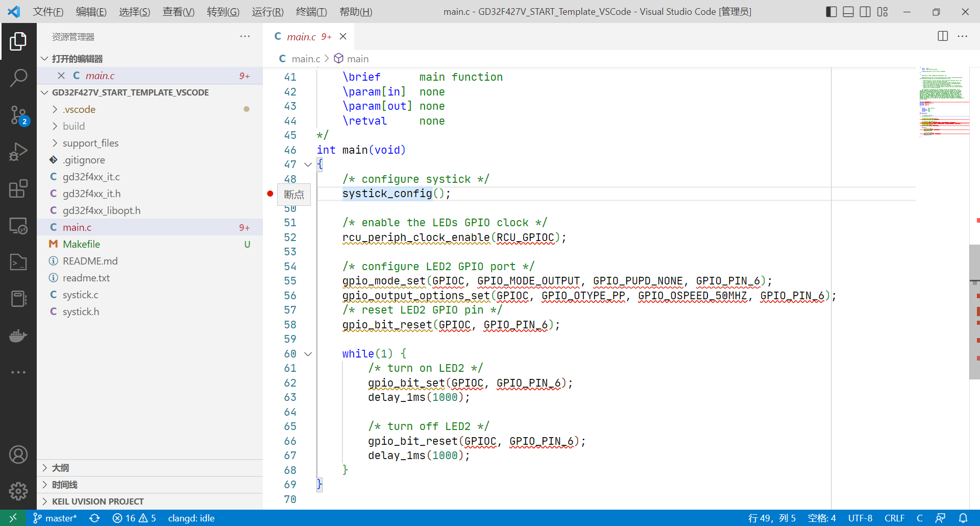
Task: Open the Selection menu
Action: [x=134, y=12]
